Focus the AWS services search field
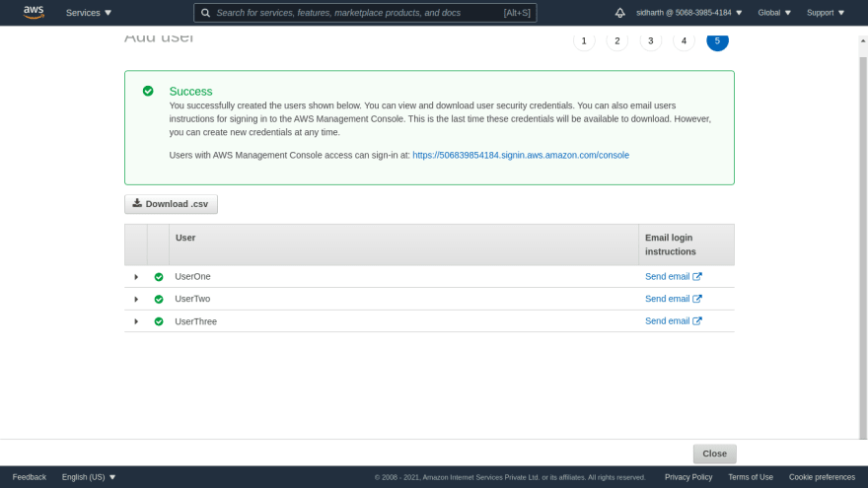This screenshot has height=488, width=868. tap(365, 13)
